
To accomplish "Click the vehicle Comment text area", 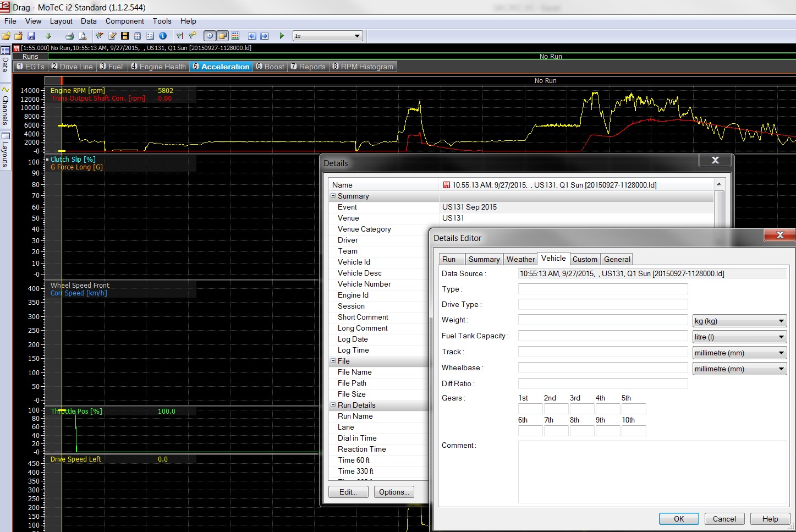I will [653, 472].
